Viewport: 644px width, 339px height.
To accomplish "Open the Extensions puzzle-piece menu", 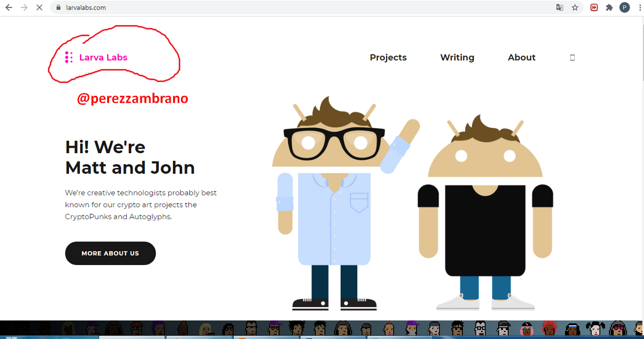I will [x=609, y=8].
